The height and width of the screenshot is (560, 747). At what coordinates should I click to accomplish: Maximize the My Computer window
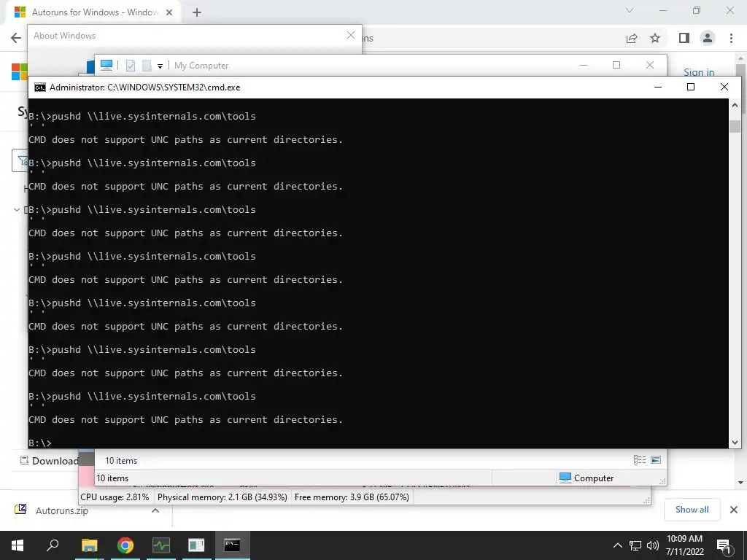point(616,65)
